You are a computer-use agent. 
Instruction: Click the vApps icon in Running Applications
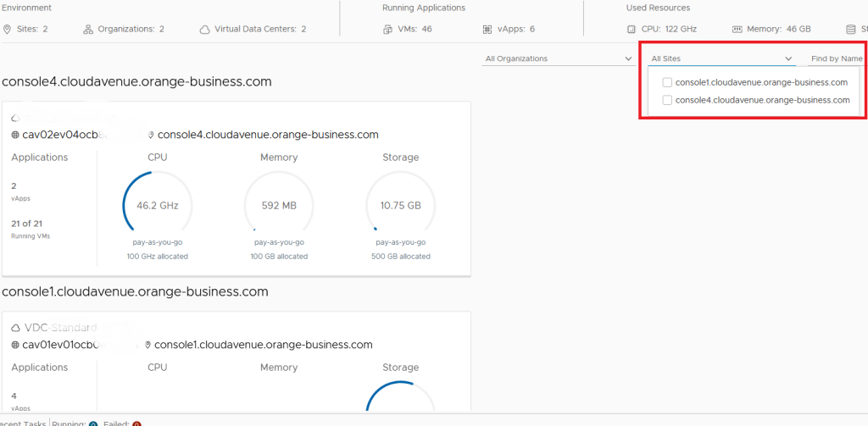tap(487, 30)
